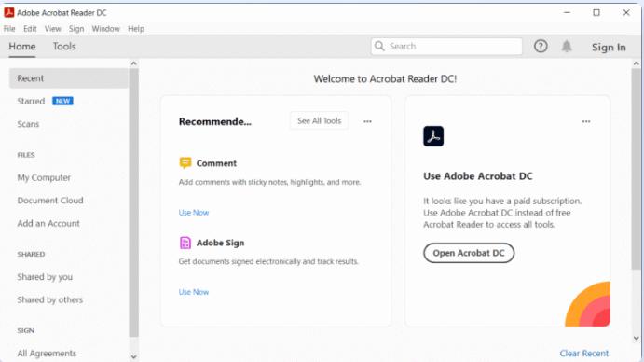
Task: Open the Edit menu
Action: (30, 29)
